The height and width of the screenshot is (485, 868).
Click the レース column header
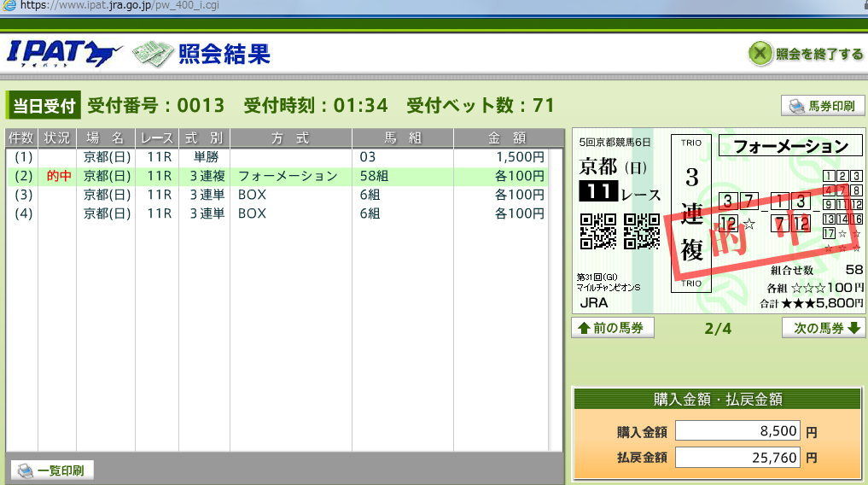[157, 137]
